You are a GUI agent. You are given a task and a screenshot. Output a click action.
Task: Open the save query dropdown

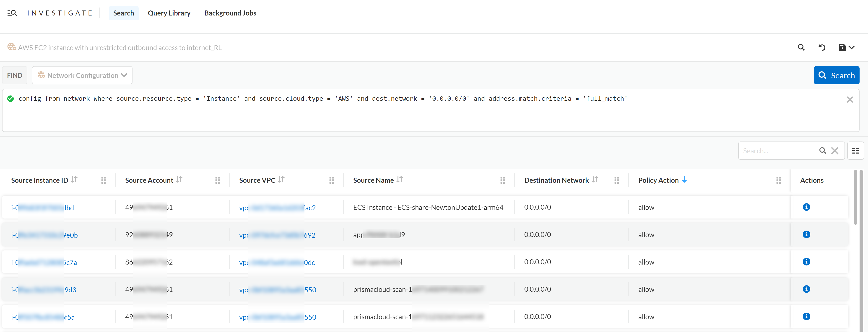point(846,47)
